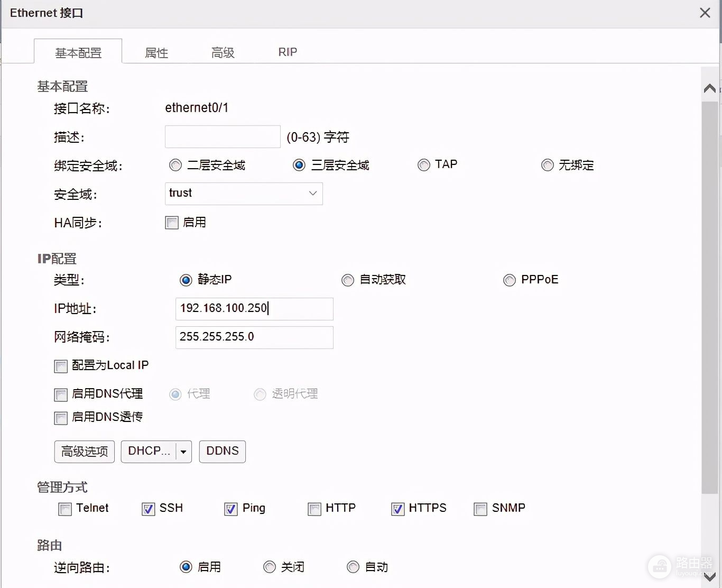Click the IP地址 input field
The width and height of the screenshot is (722, 588).
[254, 309]
